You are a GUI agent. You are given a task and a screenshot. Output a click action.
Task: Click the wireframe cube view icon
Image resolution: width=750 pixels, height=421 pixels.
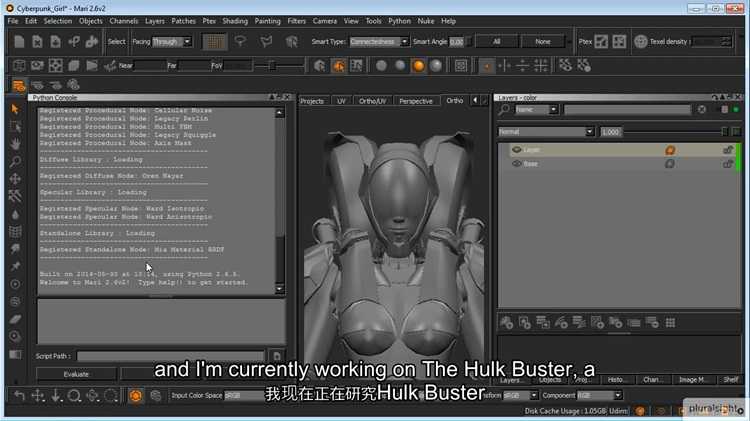(19, 66)
